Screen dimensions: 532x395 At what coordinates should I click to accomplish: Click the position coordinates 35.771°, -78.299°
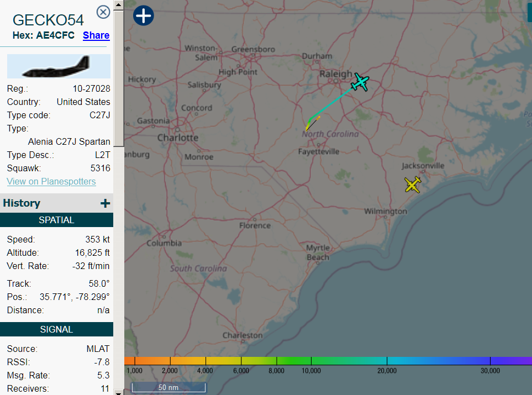[x=75, y=297]
